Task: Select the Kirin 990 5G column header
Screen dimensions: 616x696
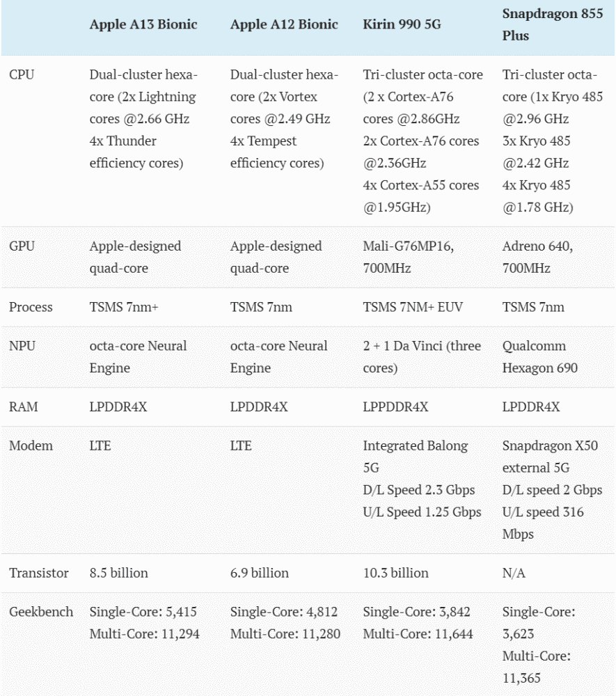Action: [x=402, y=24]
